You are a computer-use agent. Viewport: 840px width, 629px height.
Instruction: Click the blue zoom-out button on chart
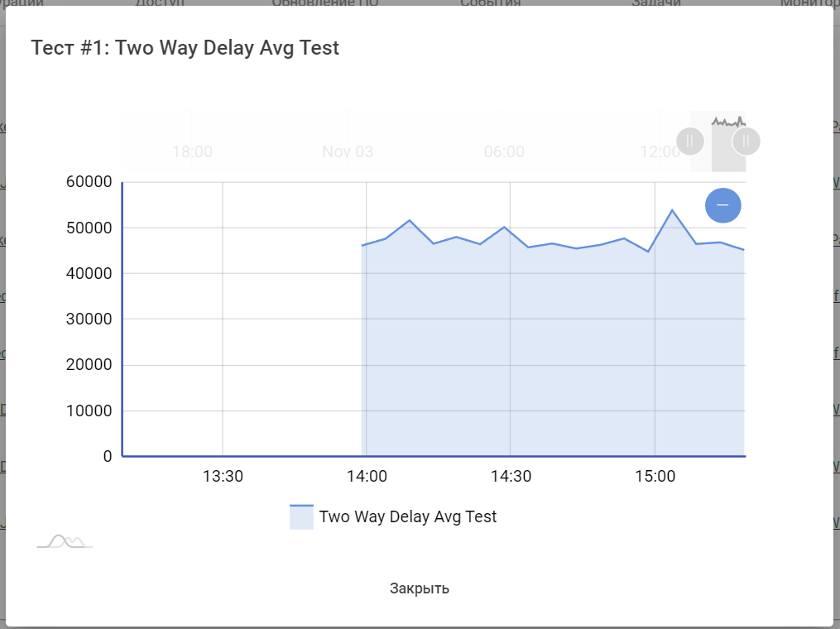point(722,204)
